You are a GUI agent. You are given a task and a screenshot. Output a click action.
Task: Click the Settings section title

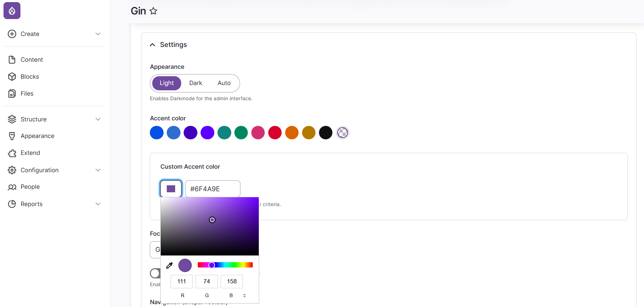point(173,45)
